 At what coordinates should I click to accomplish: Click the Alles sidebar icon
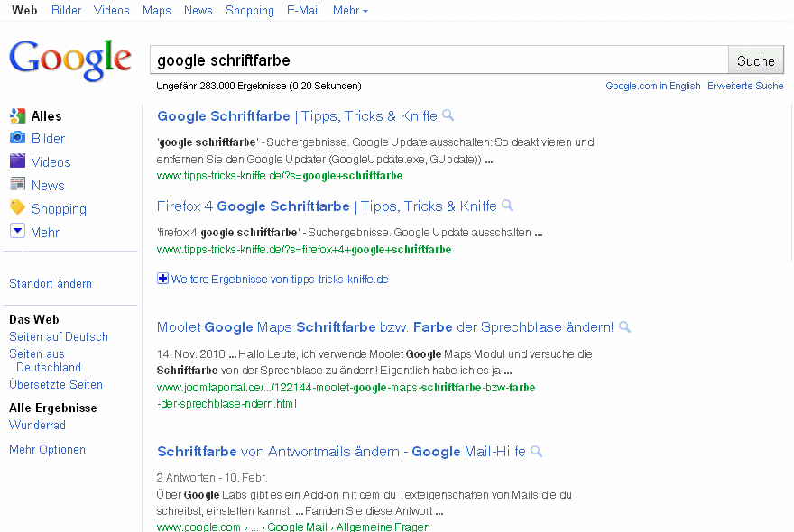click(18, 116)
